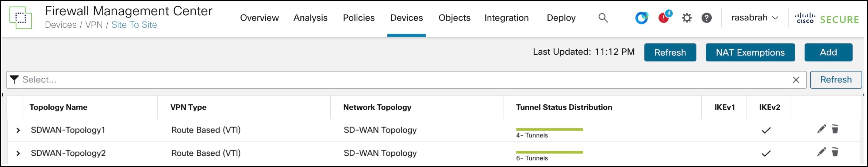Open the help question mark icon
This screenshot has width=868, height=167.
tap(706, 18)
